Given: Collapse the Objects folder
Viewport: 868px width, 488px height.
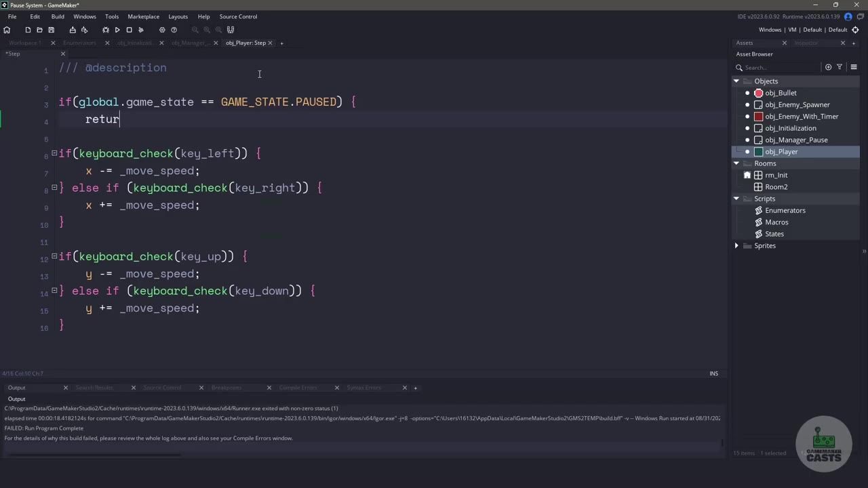Looking at the screenshot, I should (x=736, y=81).
